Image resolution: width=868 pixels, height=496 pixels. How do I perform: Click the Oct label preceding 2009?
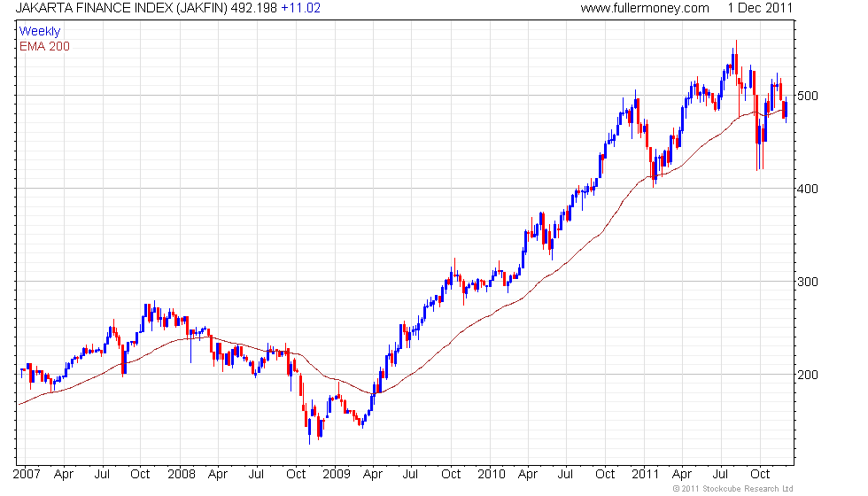pos(296,475)
